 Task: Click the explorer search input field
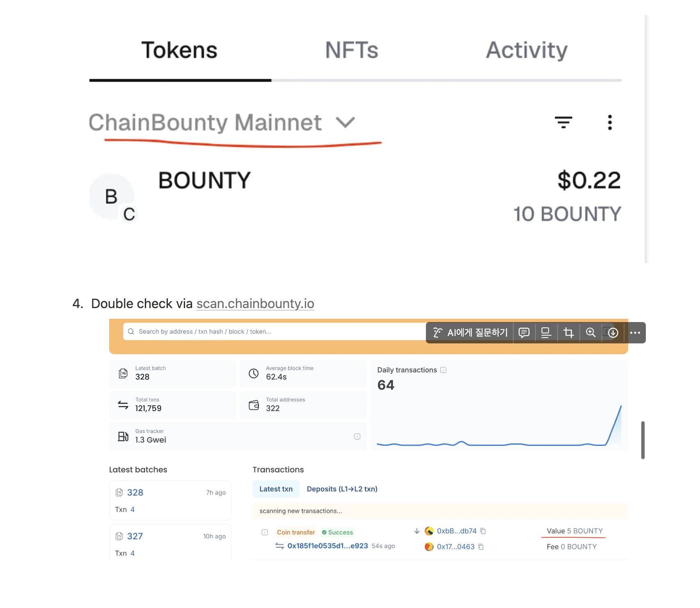274,331
